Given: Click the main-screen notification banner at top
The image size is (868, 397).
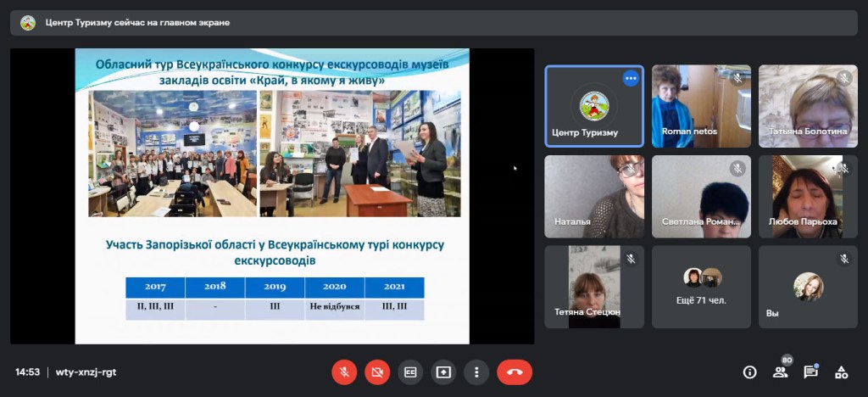Looking at the screenshot, I should (433, 23).
